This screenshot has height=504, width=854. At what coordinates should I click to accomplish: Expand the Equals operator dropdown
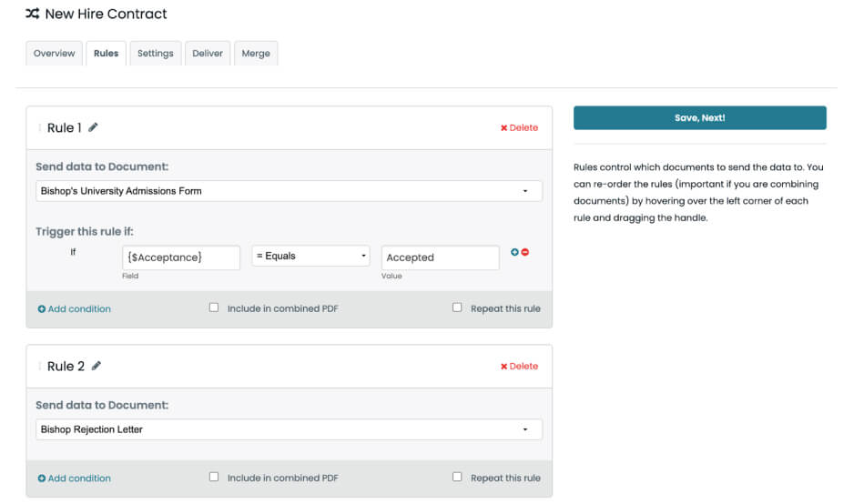point(310,257)
